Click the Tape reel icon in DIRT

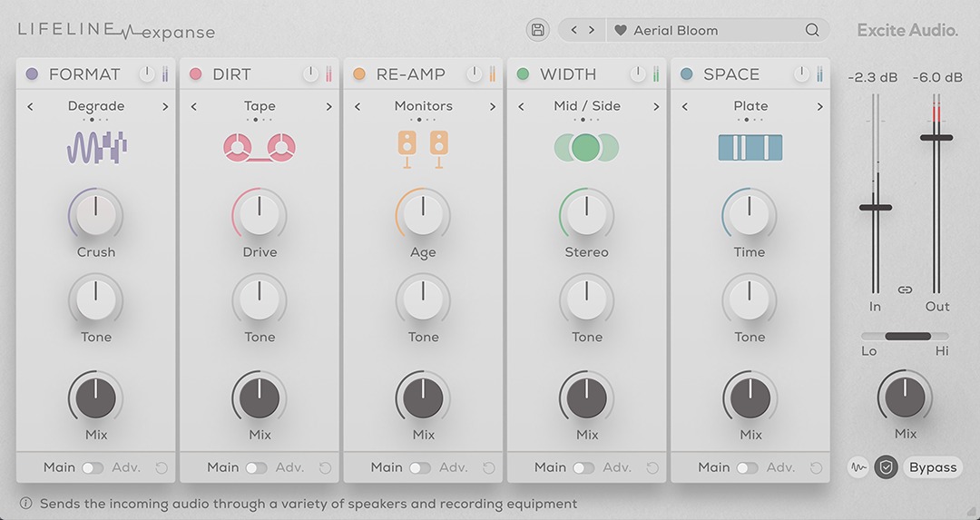(x=260, y=147)
